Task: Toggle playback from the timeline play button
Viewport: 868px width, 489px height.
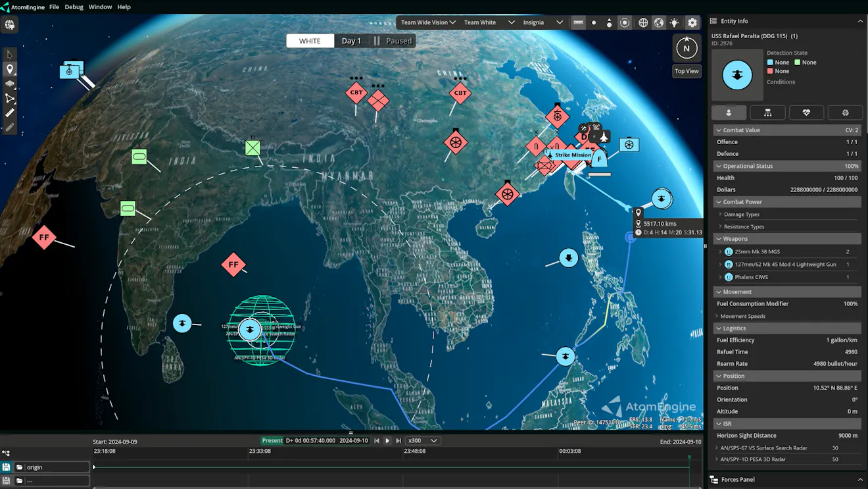Action: coord(387,441)
